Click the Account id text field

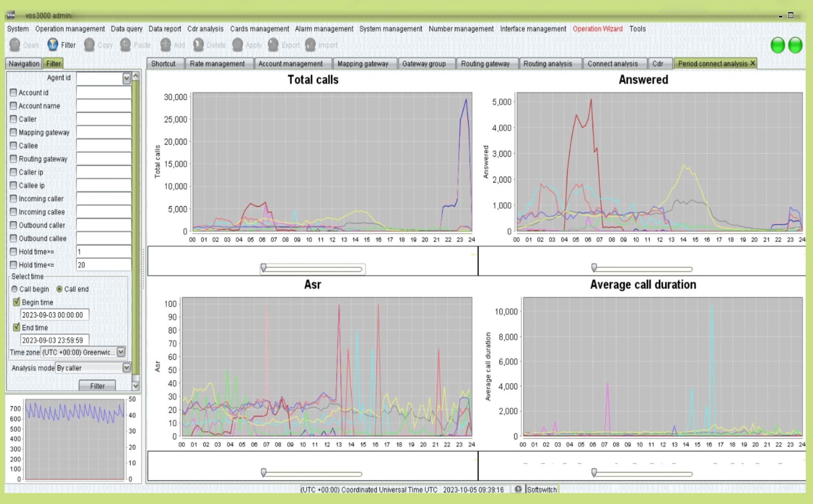pos(104,92)
